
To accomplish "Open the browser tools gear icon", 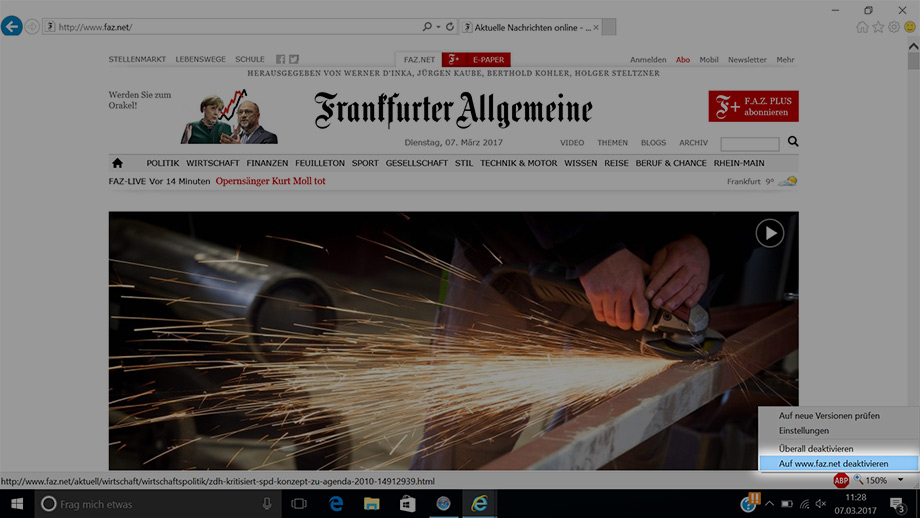I will point(894,27).
